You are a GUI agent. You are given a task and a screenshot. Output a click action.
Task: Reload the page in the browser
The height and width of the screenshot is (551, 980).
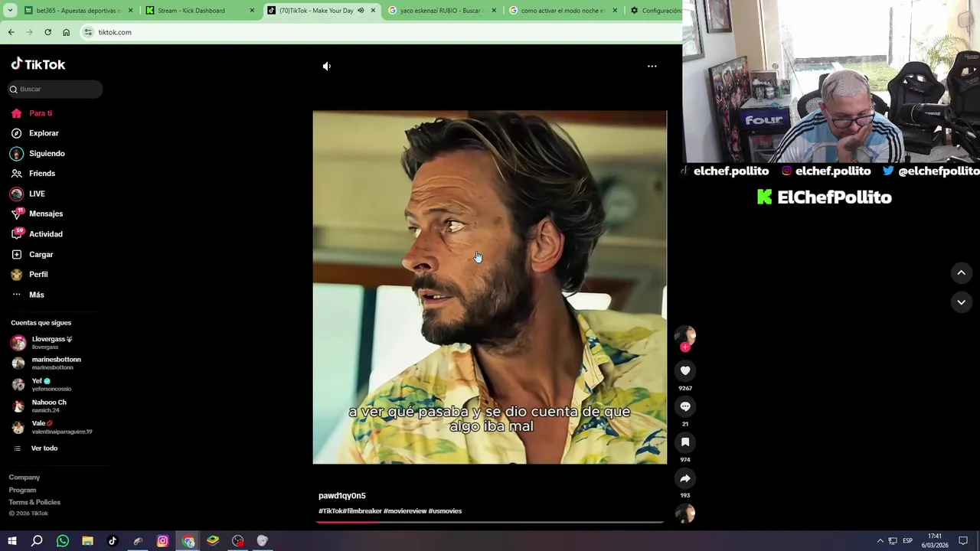coord(47,32)
